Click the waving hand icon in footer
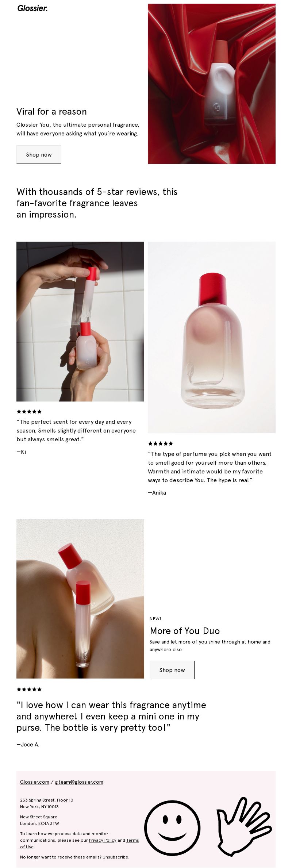The image size is (292, 868). (243, 826)
